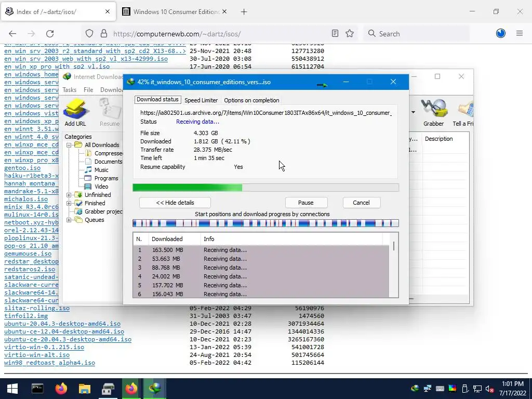Open the Firefox hamburger menu
Viewport: 532px width, 399px height.
[x=520, y=33]
